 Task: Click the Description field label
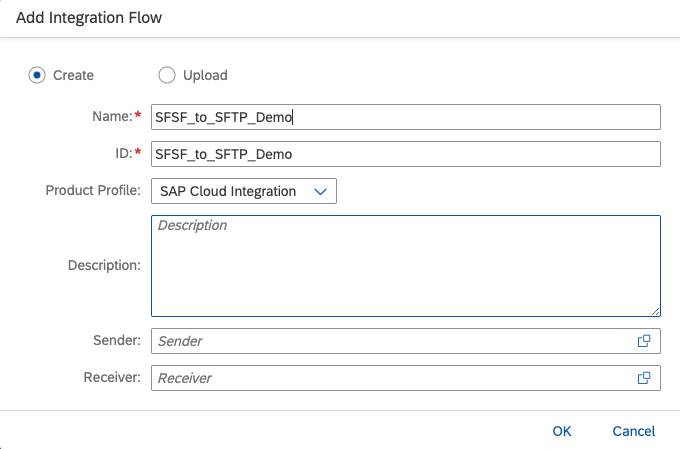(105, 265)
